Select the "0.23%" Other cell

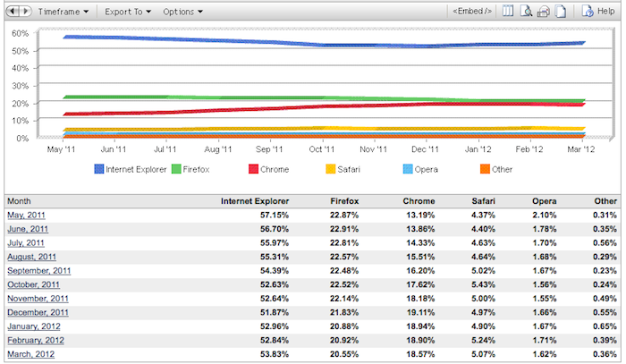pyautogui.click(x=605, y=271)
